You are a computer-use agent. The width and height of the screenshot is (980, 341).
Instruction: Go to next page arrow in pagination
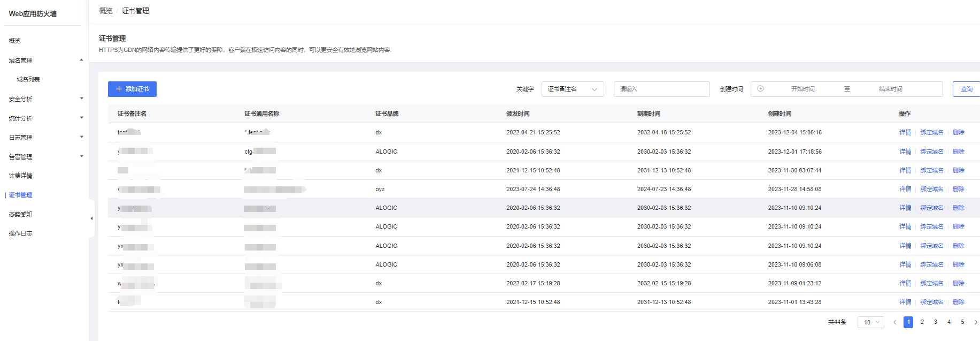(x=975, y=322)
